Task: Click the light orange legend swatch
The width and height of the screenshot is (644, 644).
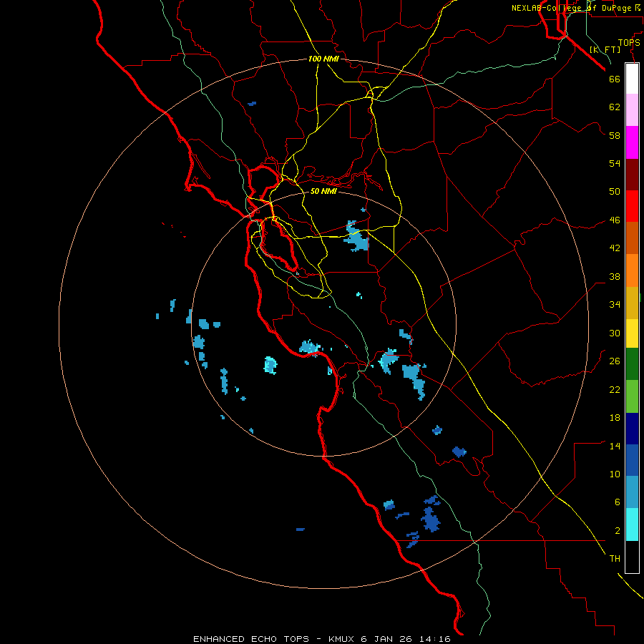Action: click(x=632, y=270)
